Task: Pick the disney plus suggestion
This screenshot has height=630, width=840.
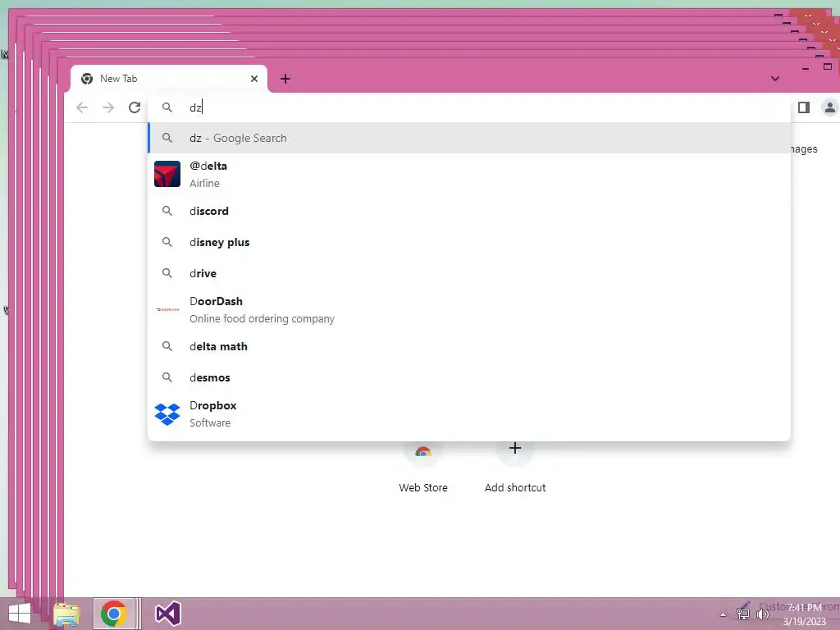Action: (x=468, y=242)
